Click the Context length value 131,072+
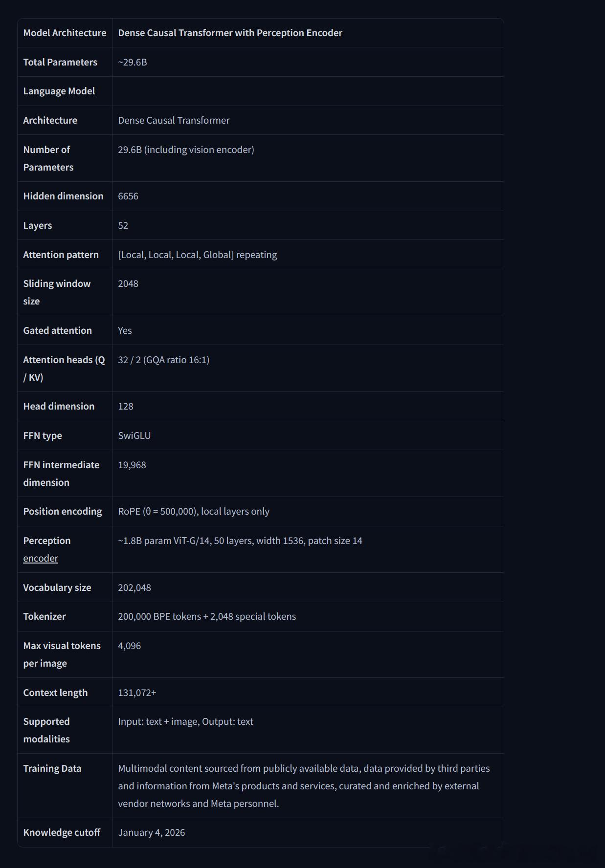Screen dimensions: 605x868 tap(137, 693)
